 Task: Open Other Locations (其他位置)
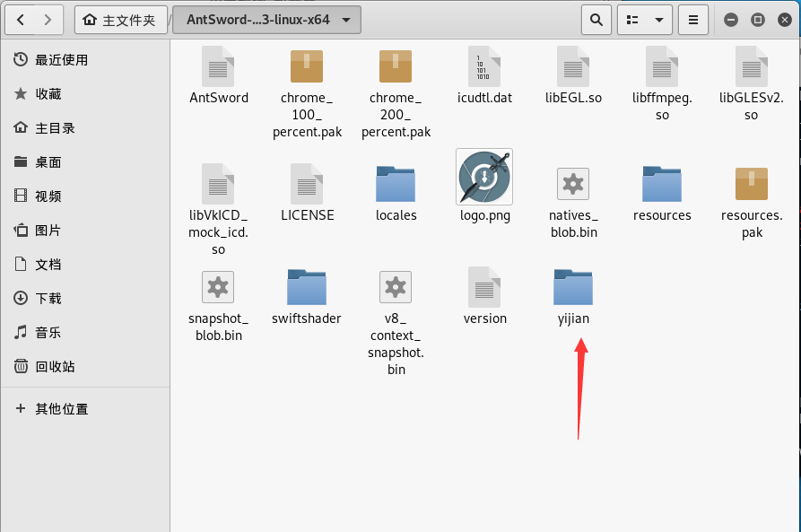tap(85, 409)
